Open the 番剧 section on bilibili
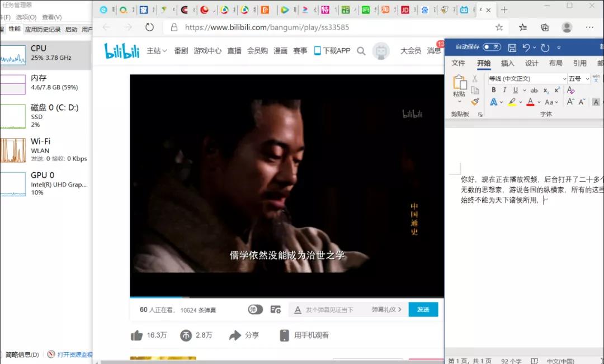The height and width of the screenshot is (364, 604). pos(181,50)
